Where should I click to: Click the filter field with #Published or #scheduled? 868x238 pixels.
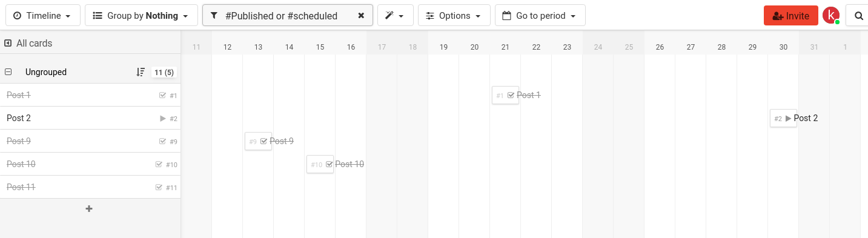click(288, 16)
